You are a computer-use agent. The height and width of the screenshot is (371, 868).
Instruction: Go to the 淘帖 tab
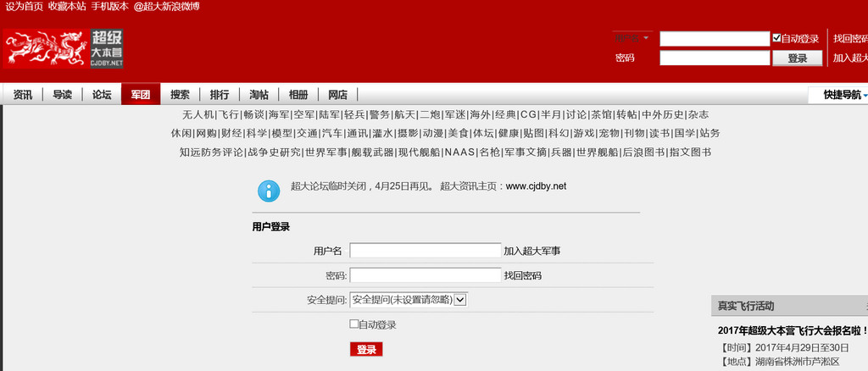(x=259, y=95)
